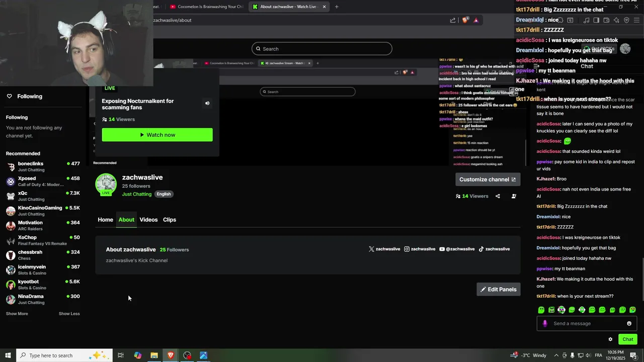Open the Just Chatting category link

click(x=137, y=194)
